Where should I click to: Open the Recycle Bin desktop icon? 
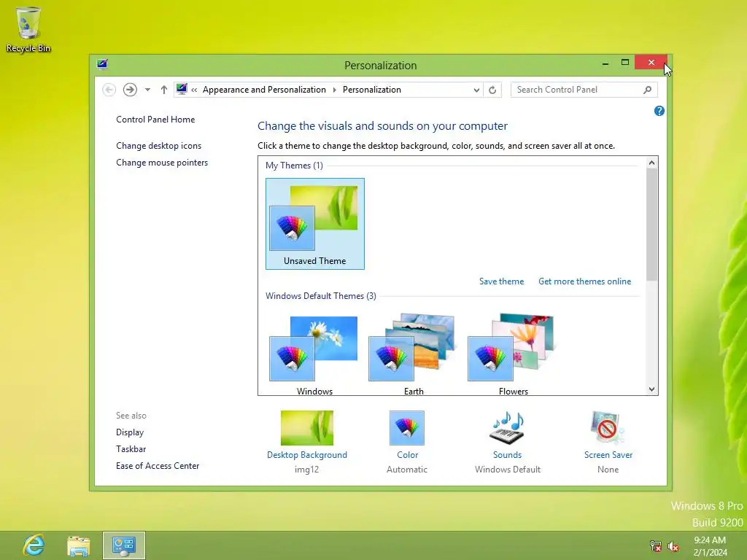click(28, 29)
